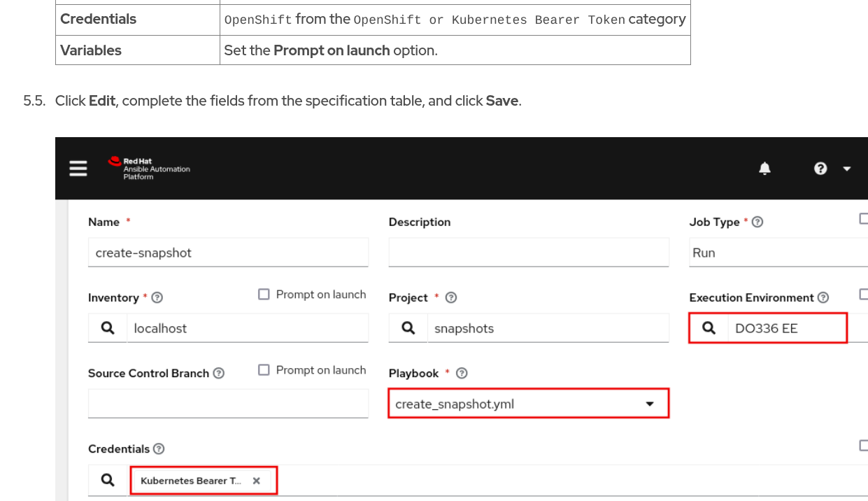Click the notifications bell icon
This screenshot has width=868, height=501.
pos(764,169)
